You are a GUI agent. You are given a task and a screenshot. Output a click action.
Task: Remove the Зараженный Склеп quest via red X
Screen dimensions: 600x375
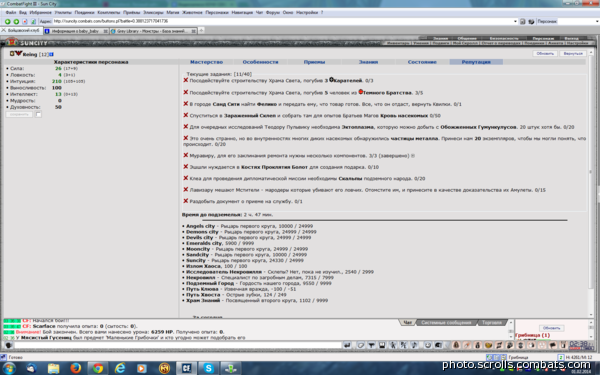tap(186, 115)
